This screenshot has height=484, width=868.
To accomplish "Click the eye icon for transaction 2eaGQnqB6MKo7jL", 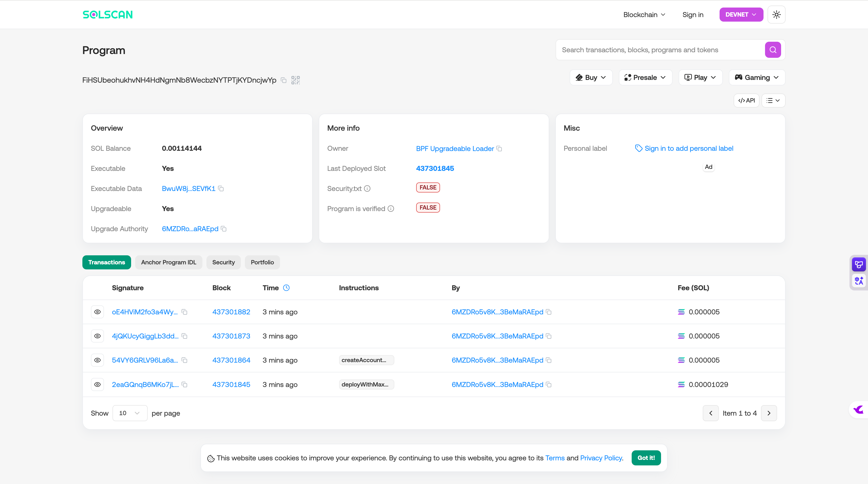I will (97, 384).
